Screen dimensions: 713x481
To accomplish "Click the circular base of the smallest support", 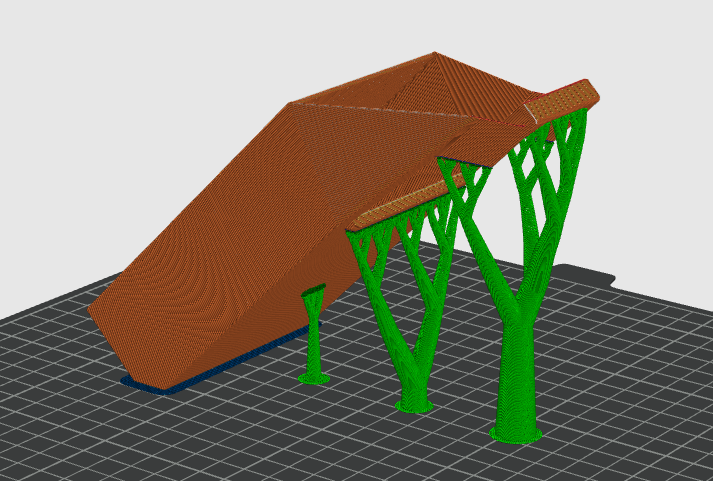I will (x=315, y=377).
